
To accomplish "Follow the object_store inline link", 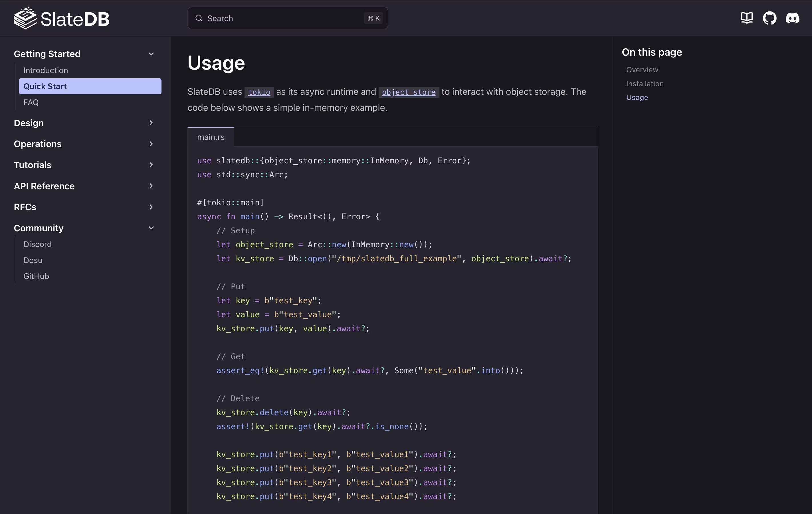I will point(408,92).
